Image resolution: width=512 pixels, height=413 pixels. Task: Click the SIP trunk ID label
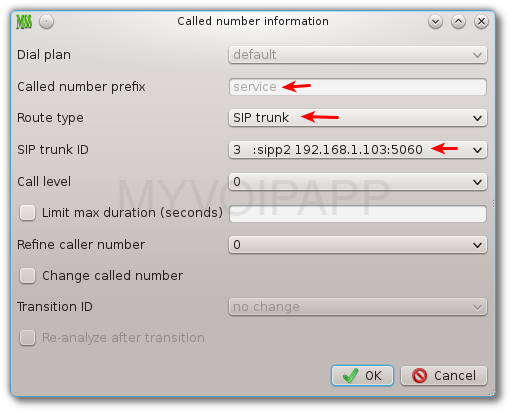(53, 150)
